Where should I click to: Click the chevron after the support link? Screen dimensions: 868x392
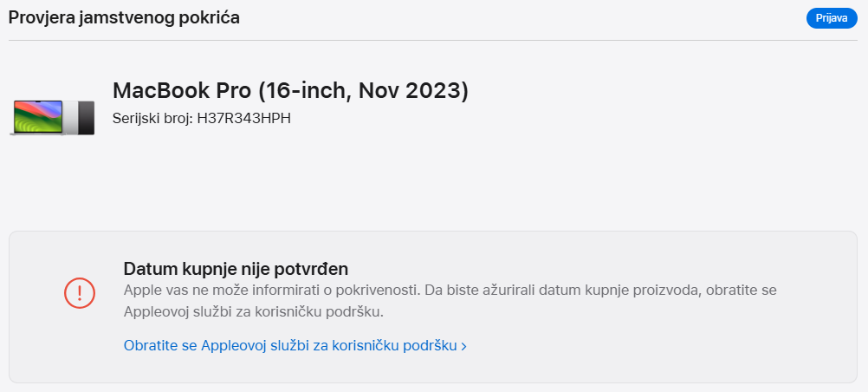464,346
